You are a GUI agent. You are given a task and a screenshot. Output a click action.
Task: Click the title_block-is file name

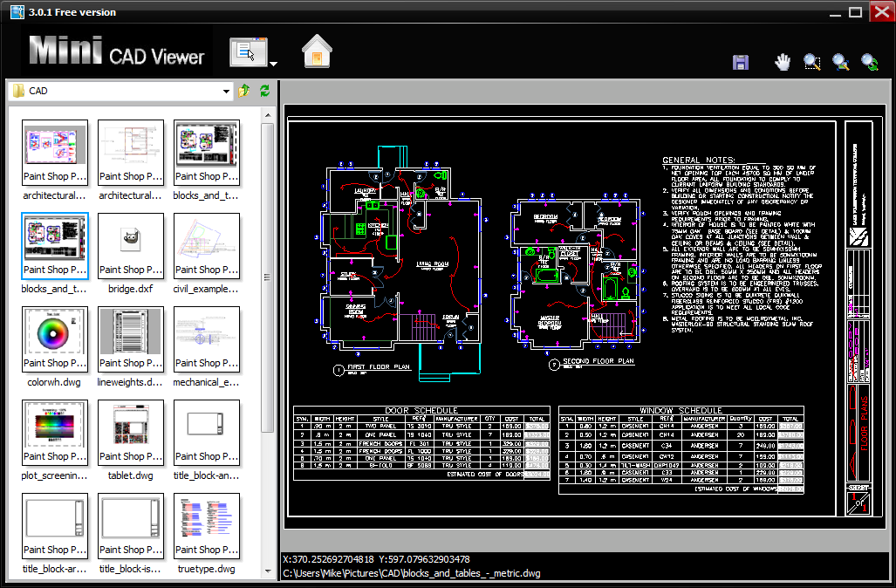(130, 569)
